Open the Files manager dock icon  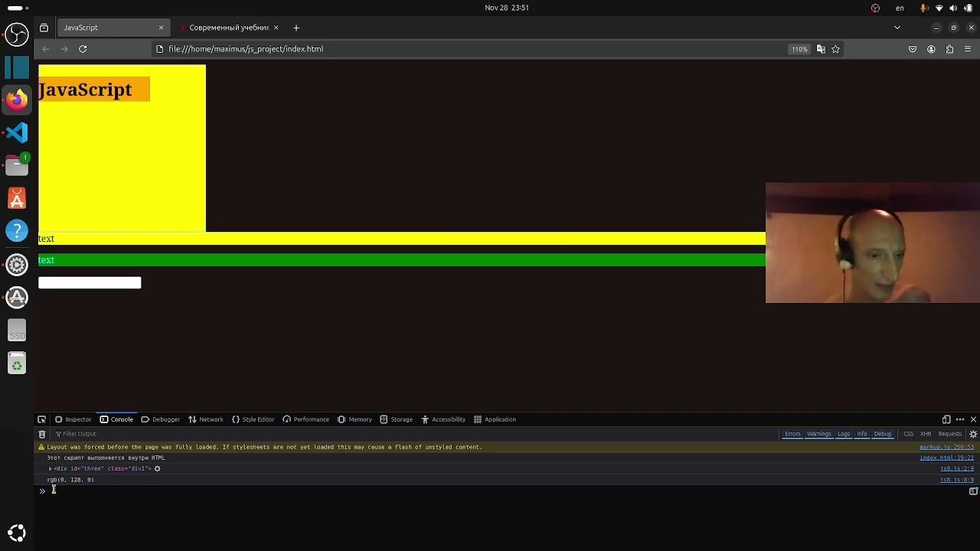(17, 165)
